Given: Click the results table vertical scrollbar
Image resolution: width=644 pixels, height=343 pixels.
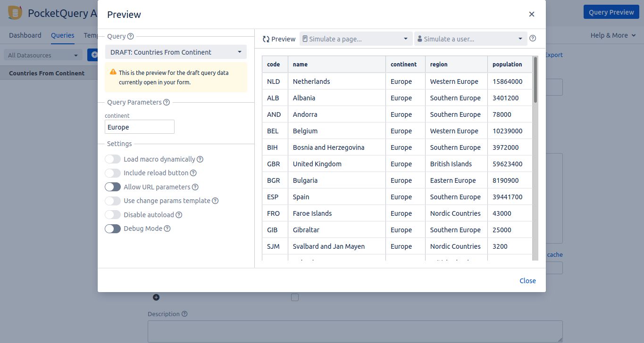Looking at the screenshot, I should pyautogui.click(x=535, y=80).
